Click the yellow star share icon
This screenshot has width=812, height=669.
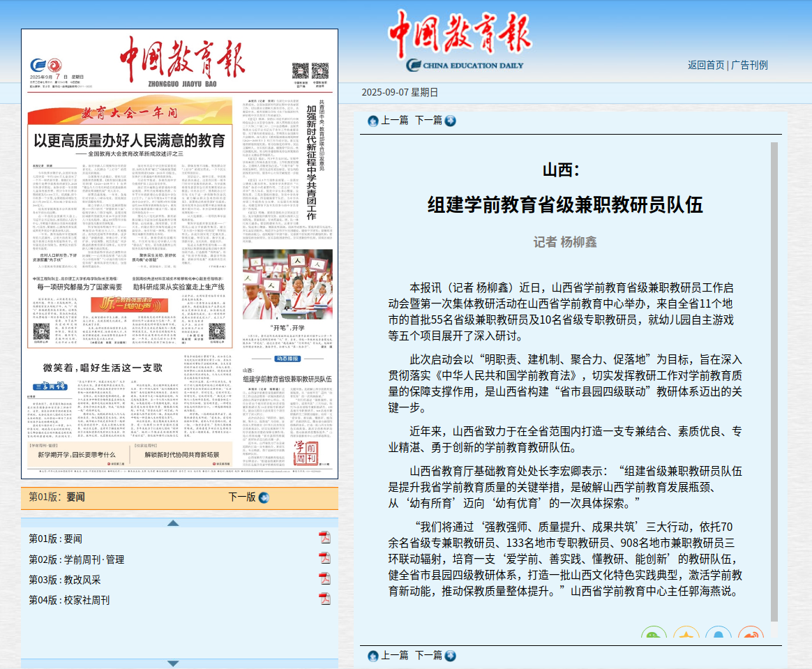pos(686,636)
